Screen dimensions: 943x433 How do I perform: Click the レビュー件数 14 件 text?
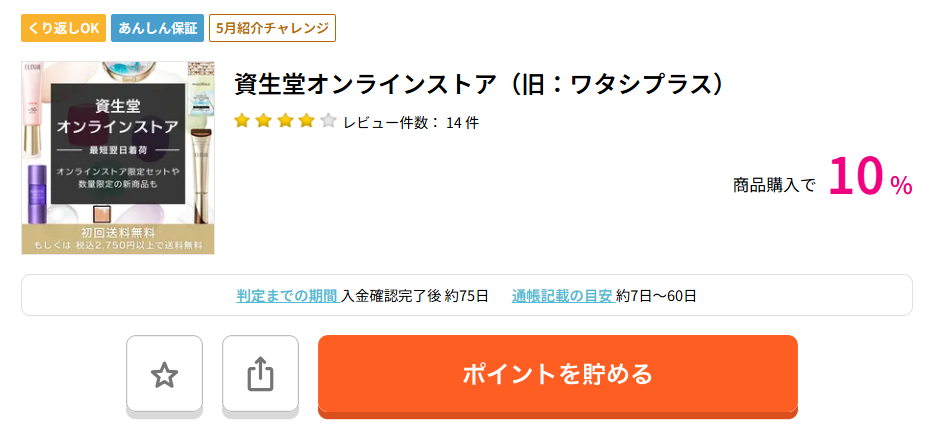click(x=411, y=123)
